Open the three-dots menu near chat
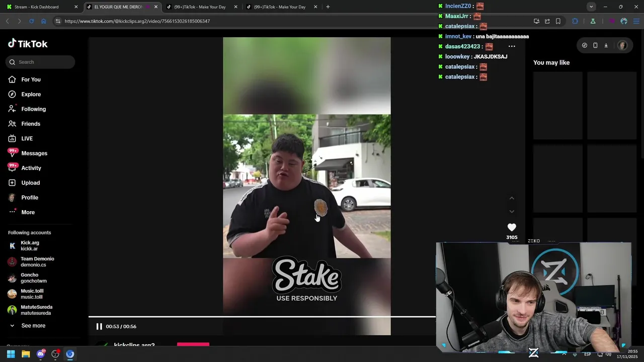644x362 pixels. pos(512,46)
